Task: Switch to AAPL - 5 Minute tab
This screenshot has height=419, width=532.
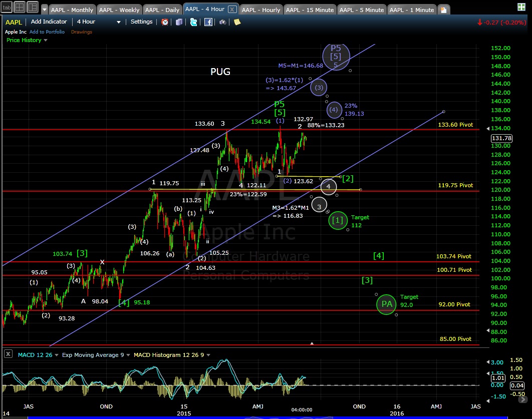Action: tap(362, 10)
